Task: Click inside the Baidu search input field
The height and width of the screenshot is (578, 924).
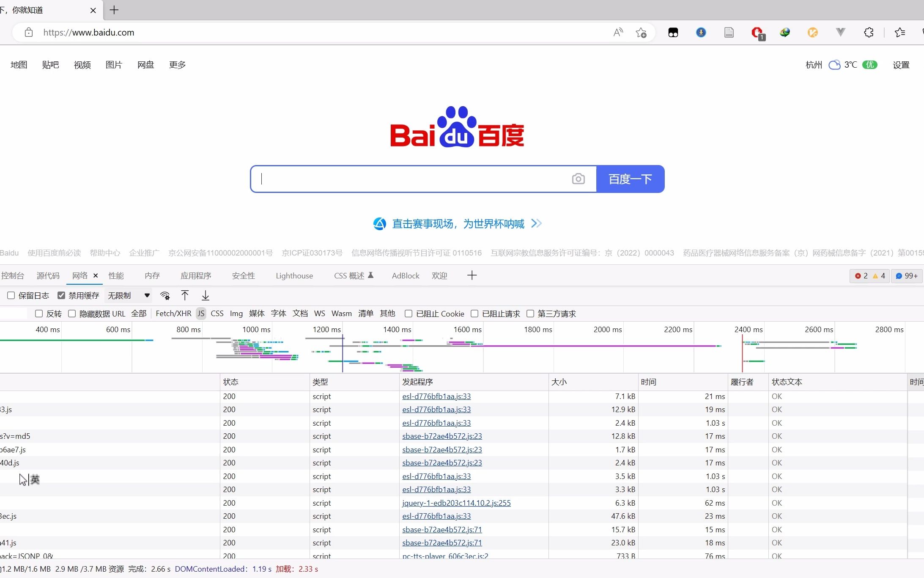Action: [402, 179]
